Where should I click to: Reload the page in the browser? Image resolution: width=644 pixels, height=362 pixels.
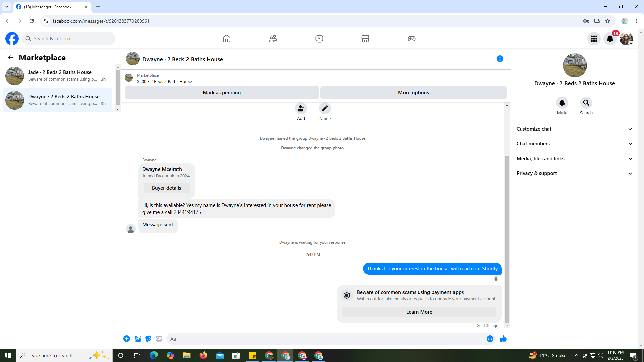click(32, 21)
